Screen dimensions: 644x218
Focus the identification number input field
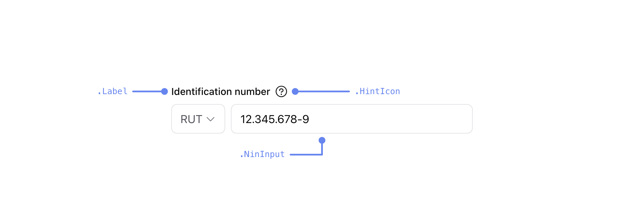(x=351, y=119)
